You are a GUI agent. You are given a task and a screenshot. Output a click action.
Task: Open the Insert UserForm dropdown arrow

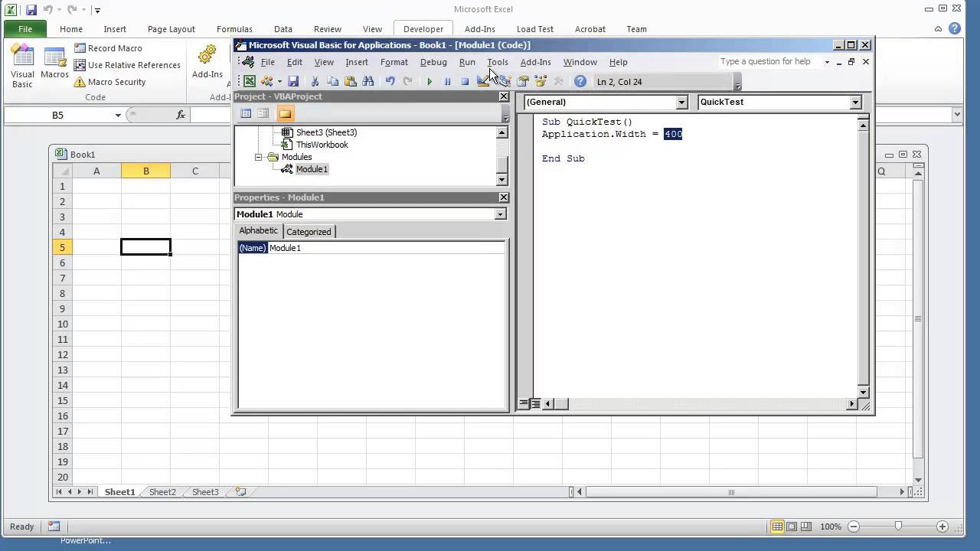point(279,81)
